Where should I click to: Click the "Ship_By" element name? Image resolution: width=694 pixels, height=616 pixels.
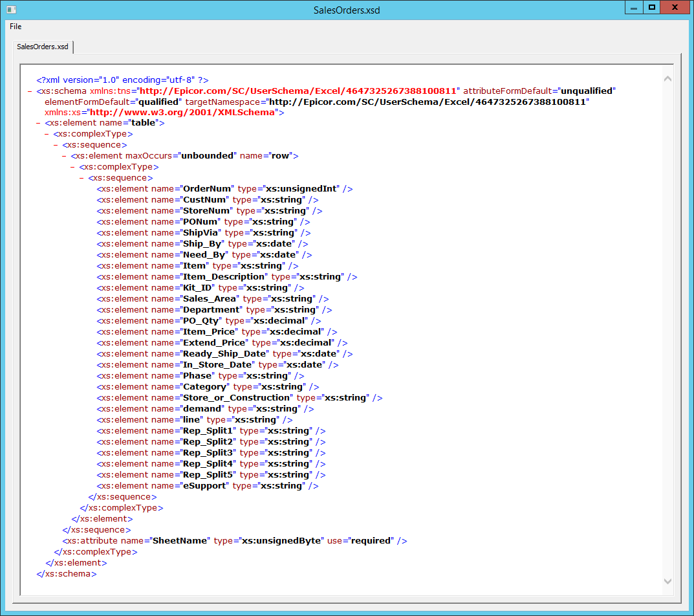[x=202, y=243]
